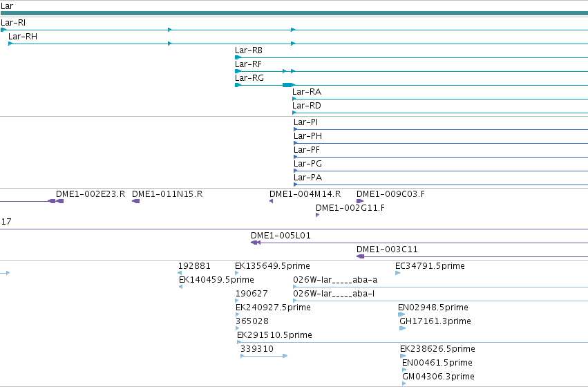Image resolution: width=588 pixels, height=387 pixels.
Task: Select the DME1-004M14.R label
Action: click(x=305, y=194)
